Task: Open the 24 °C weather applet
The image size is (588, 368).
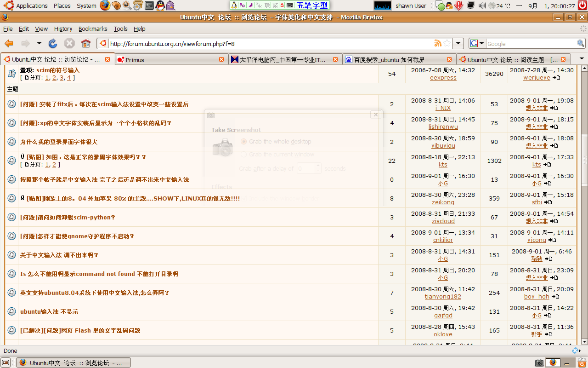Action: click(x=499, y=6)
